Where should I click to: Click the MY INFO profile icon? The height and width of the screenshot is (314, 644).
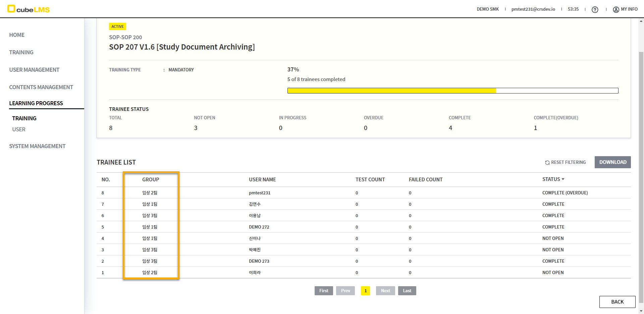pyautogui.click(x=616, y=10)
